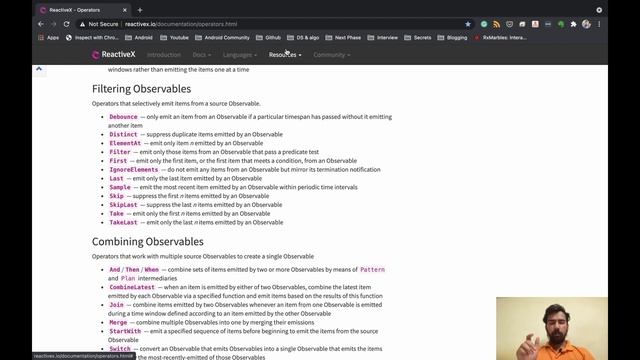Open the IgnoreElements operator link
The height and width of the screenshot is (360, 640).
133,169
